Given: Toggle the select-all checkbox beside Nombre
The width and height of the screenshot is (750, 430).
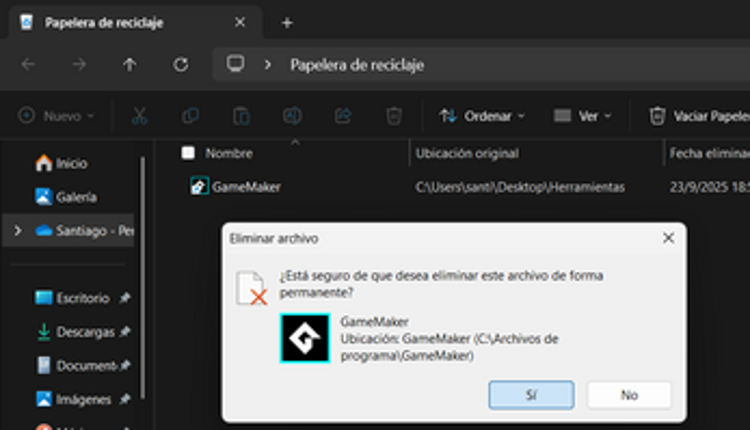Looking at the screenshot, I should pyautogui.click(x=188, y=153).
